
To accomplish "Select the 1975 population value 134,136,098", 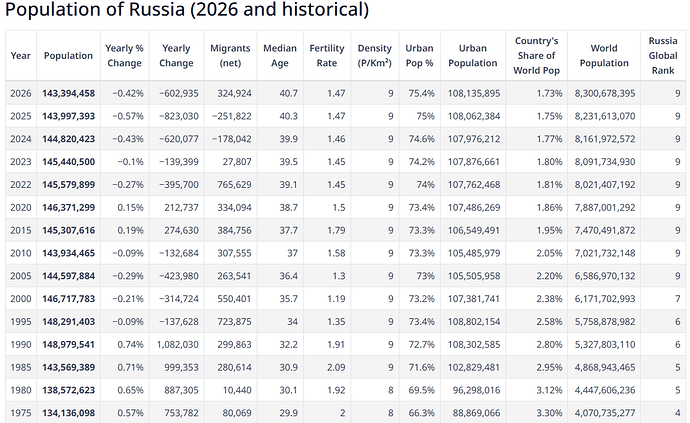I will [x=68, y=412].
